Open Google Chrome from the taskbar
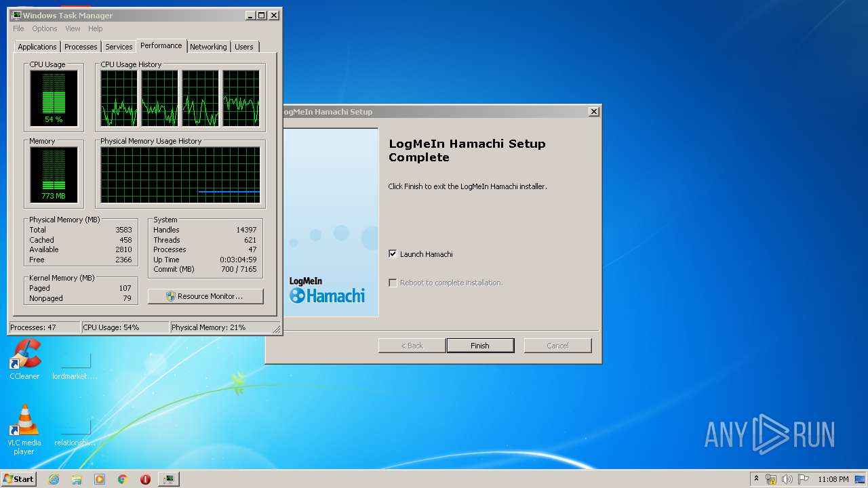The image size is (868, 488). click(123, 479)
